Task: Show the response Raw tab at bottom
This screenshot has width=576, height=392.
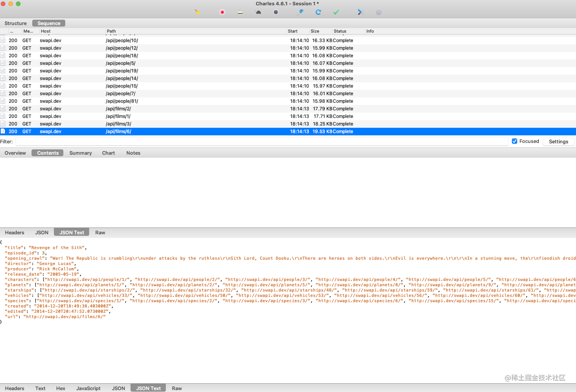Action: (x=177, y=388)
